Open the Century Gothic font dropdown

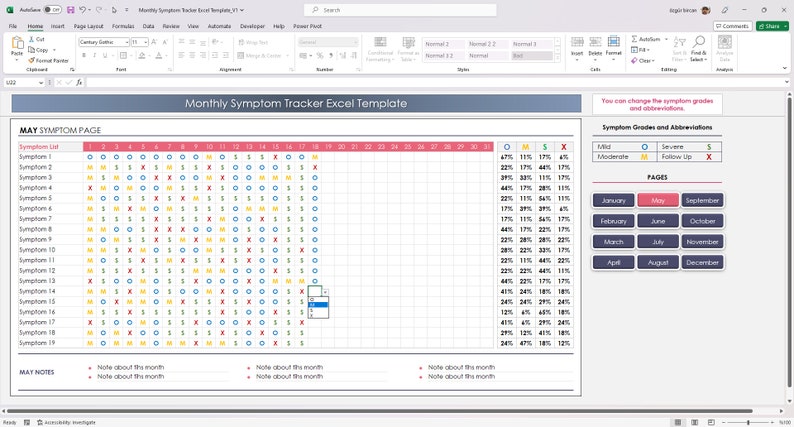click(127, 42)
